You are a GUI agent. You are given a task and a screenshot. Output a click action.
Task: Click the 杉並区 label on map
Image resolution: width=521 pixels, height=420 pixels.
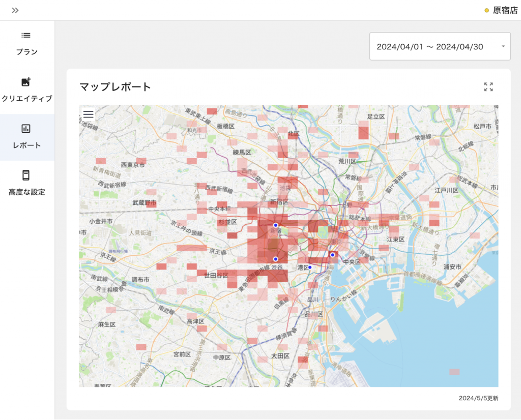pyautogui.click(x=228, y=222)
